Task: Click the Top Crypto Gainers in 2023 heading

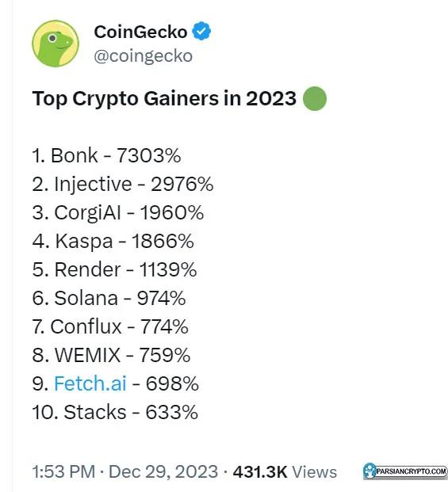Action: click(x=164, y=98)
